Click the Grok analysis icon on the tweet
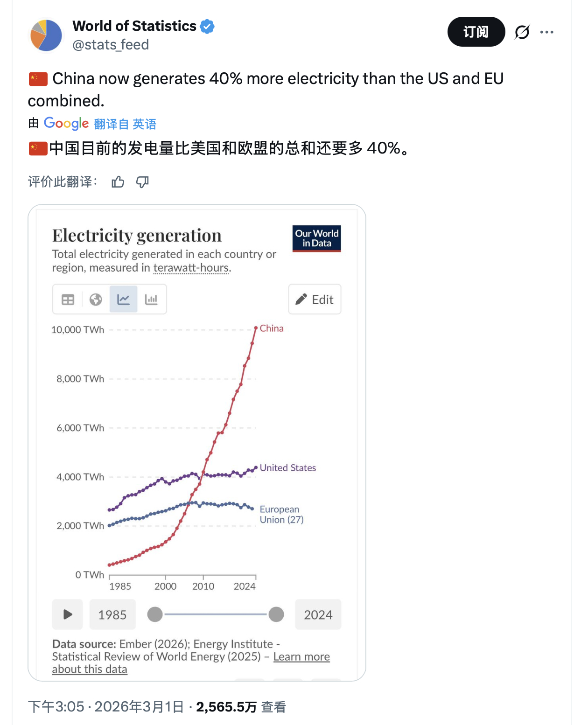Screen dimensions: 588x725 click(521, 32)
